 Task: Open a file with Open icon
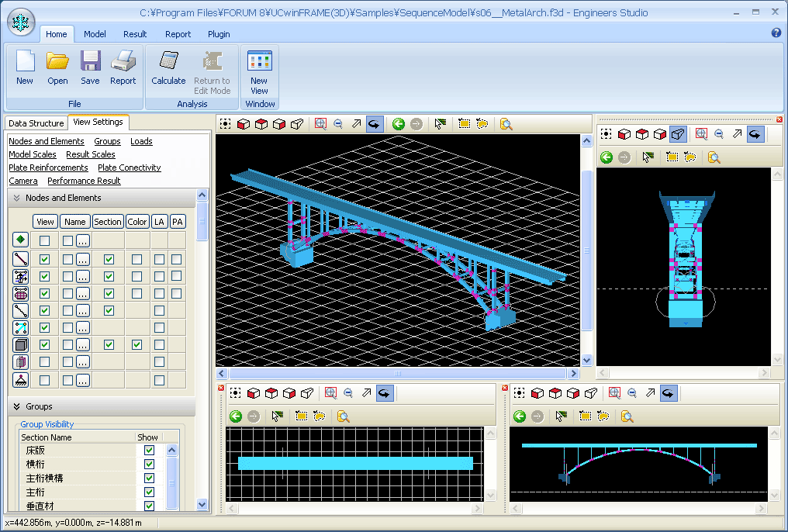pyautogui.click(x=57, y=60)
